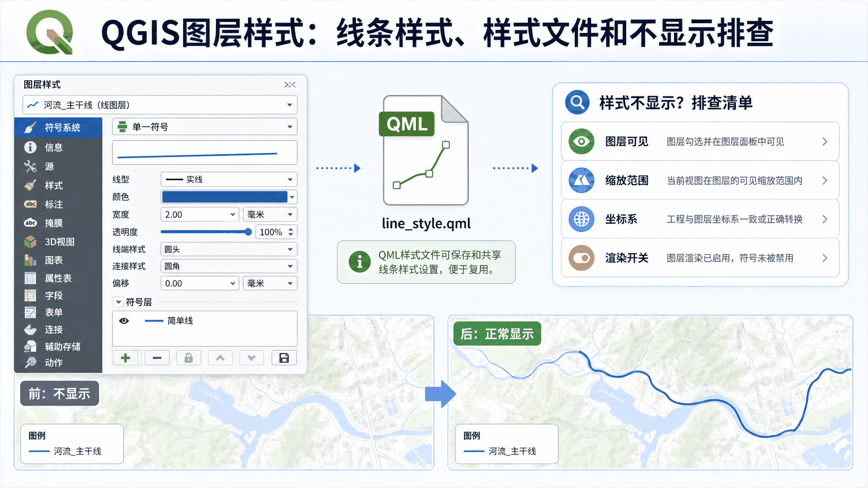Click the magnifier icon beside 排查清单
Screen dimensions: 868x488
click(x=578, y=102)
